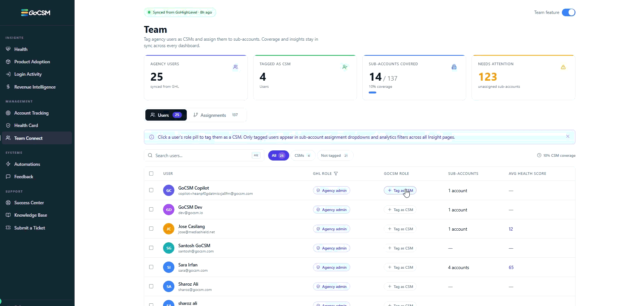Viewport: 644px width, 306px height.
Task: Click the GoCSM Copilot avatar
Action: [169, 190]
